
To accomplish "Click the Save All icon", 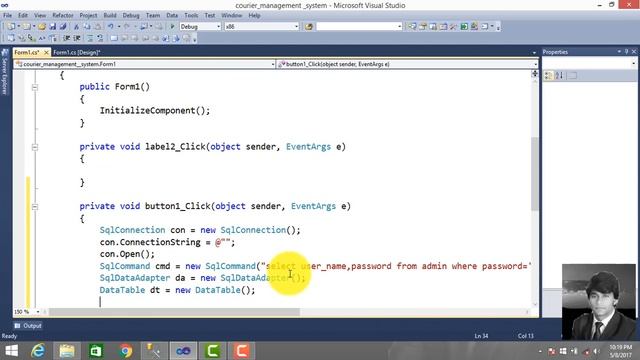I will pos(63,27).
